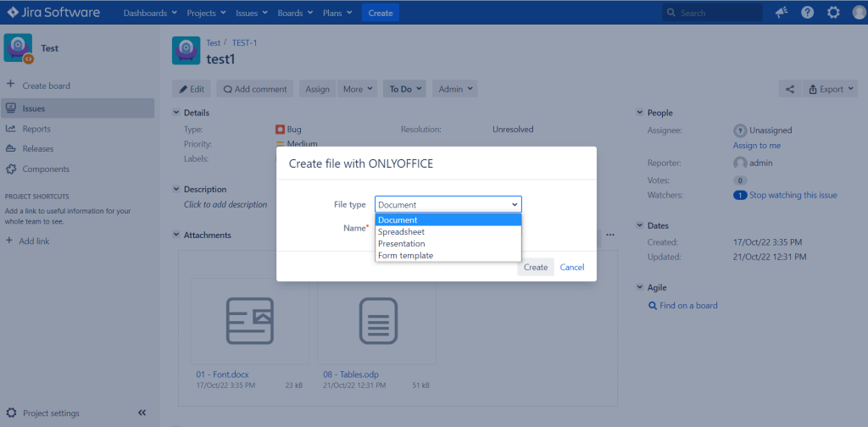Open attachments three-dot options menu
Image resolution: width=868 pixels, height=427 pixels.
pyautogui.click(x=610, y=235)
